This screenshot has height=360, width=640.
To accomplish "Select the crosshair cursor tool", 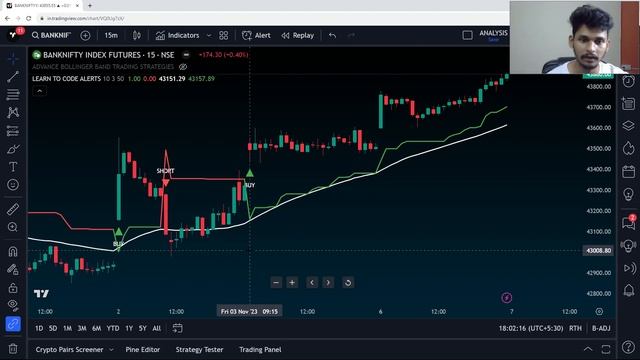I will pos(13,59).
